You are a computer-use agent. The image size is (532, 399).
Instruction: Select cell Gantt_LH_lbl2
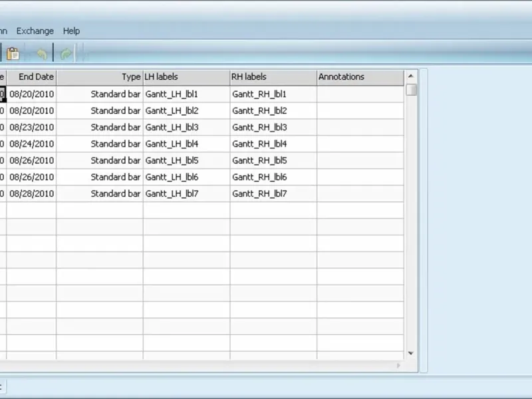coord(187,110)
